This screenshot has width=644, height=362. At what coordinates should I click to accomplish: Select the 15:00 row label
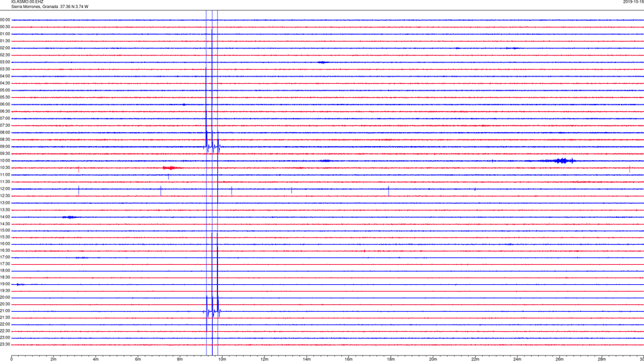coord(5,231)
